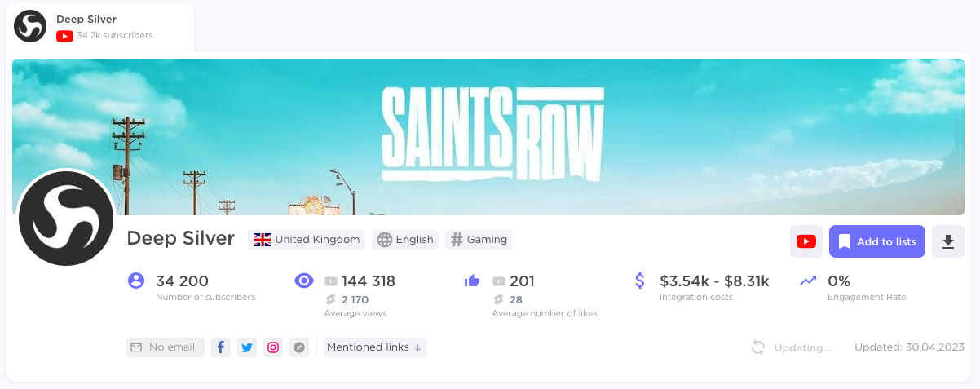Click the United Kingdom country tag
Viewport: 980px width, 389px height.
[307, 240]
